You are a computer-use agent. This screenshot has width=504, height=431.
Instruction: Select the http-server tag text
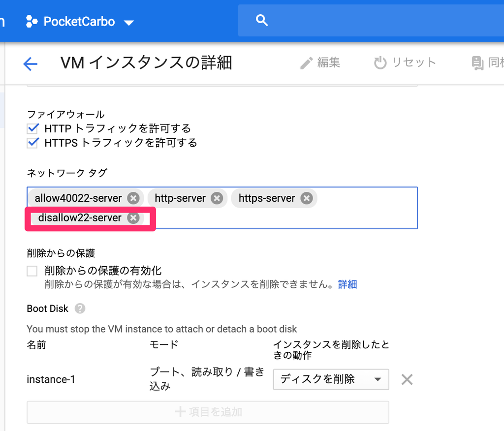pyautogui.click(x=180, y=198)
